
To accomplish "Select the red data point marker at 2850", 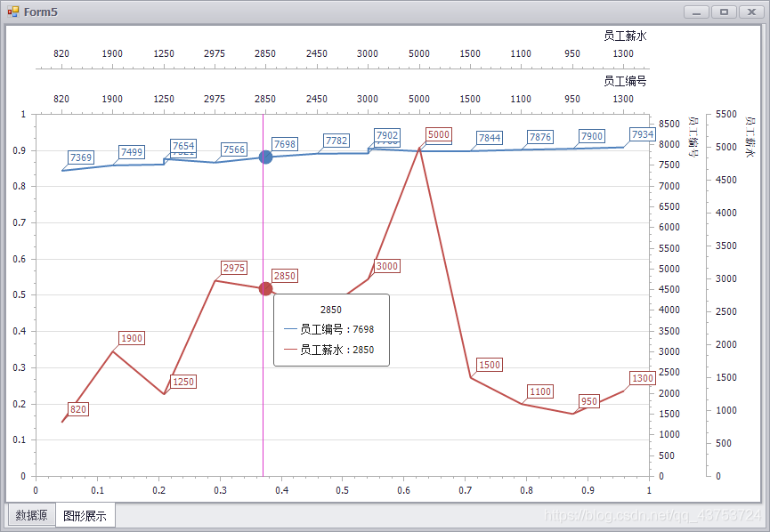I will (264, 288).
